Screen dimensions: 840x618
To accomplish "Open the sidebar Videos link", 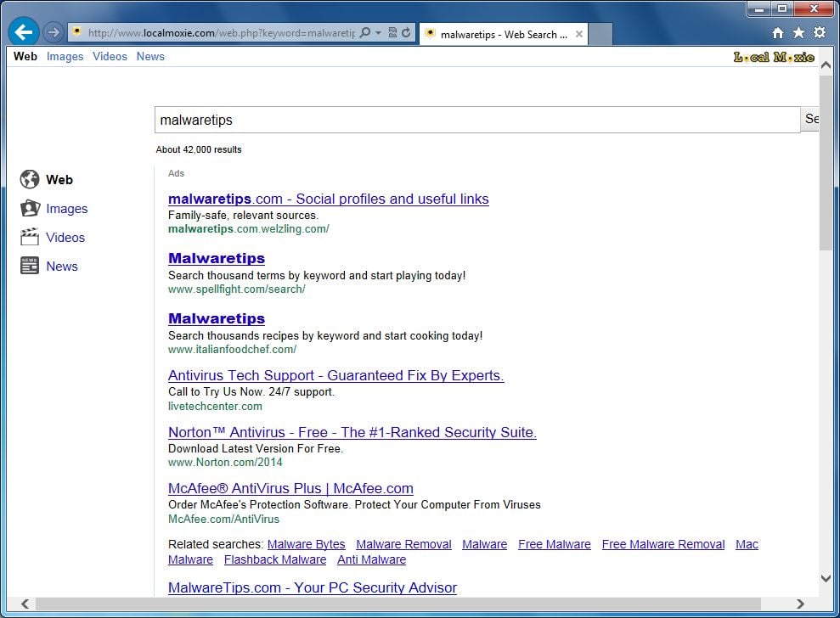I will click(65, 237).
